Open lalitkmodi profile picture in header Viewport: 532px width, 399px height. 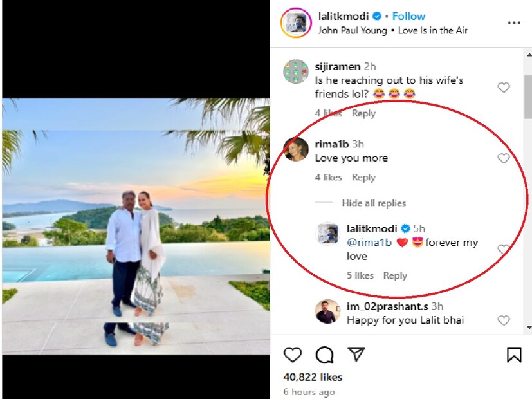296,23
